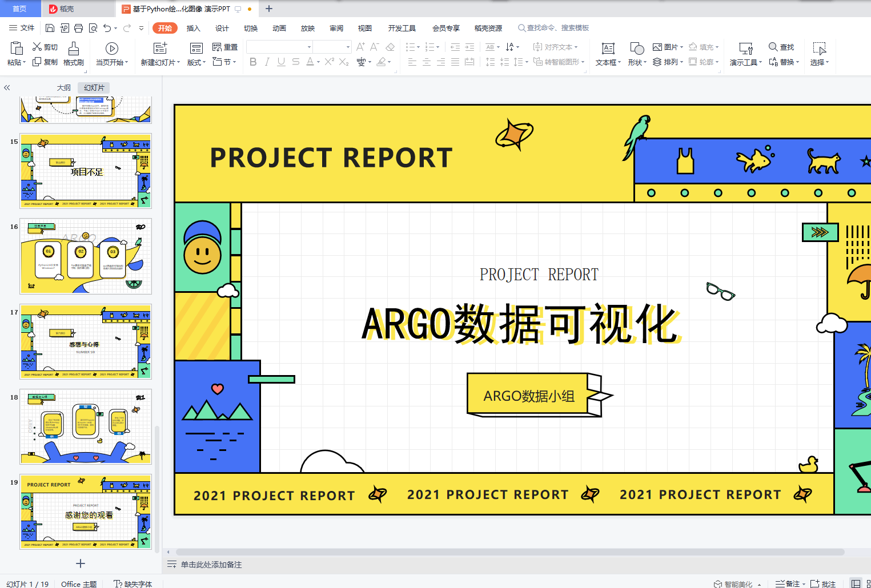This screenshot has height=588, width=871.
Task: Collapse the slide panel with double-chevron icon
Action: 7,87
